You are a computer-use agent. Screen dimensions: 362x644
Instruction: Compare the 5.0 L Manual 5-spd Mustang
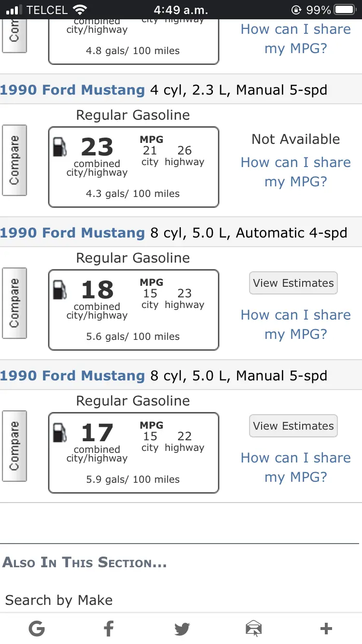click(14, 446)
